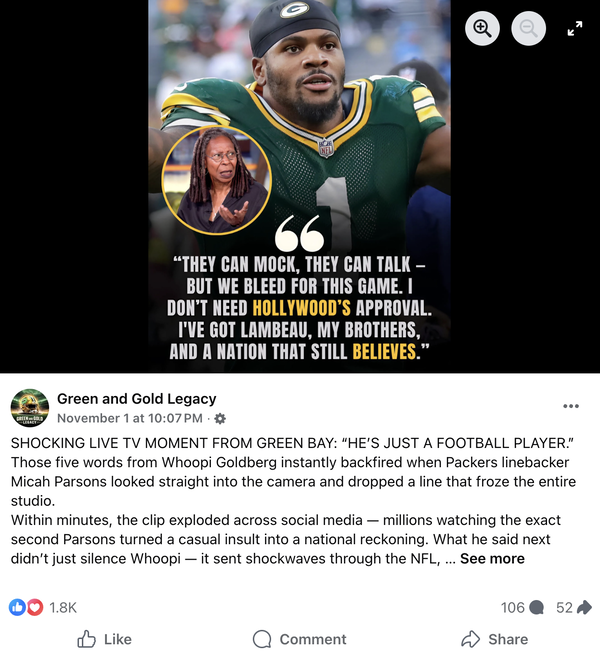Click the circular inset portrait in the image
Screen dimensions: 600x665
tap(217, 180)
